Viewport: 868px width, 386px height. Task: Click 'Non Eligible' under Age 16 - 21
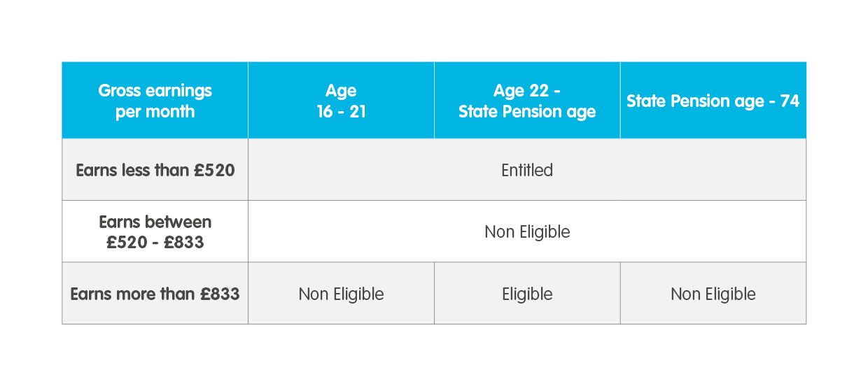[x=341, y=294]
